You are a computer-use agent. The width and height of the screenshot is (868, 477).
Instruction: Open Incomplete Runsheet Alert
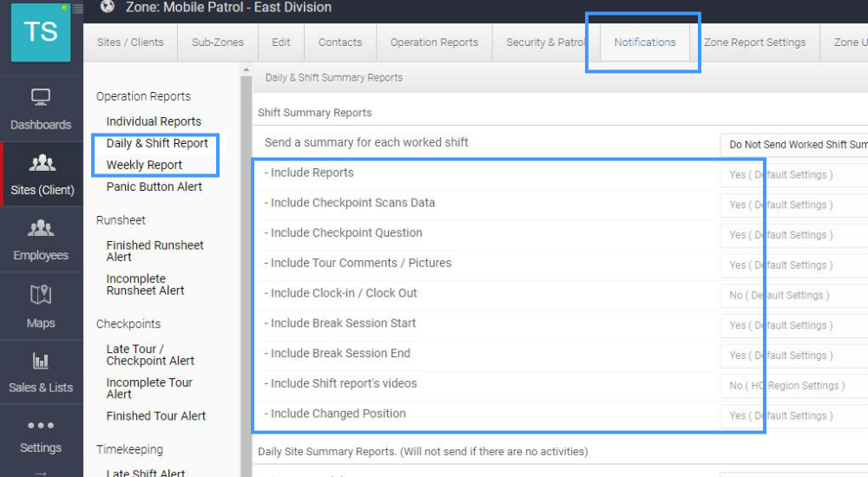(145, 284)
